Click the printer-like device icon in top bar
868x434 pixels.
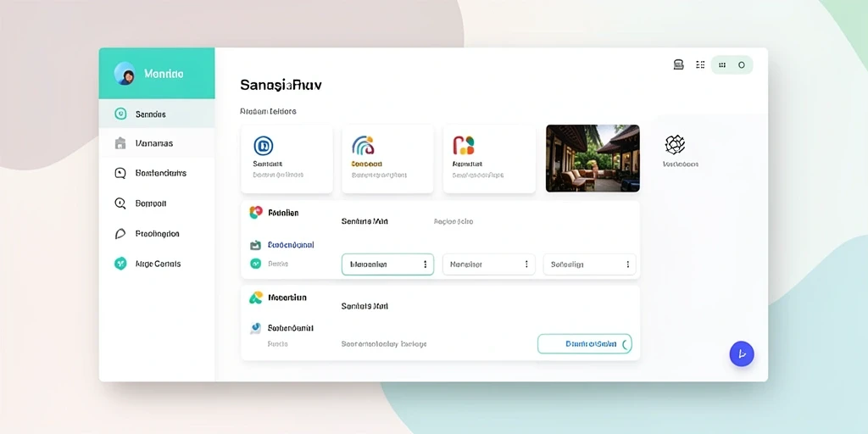[679, 64]
